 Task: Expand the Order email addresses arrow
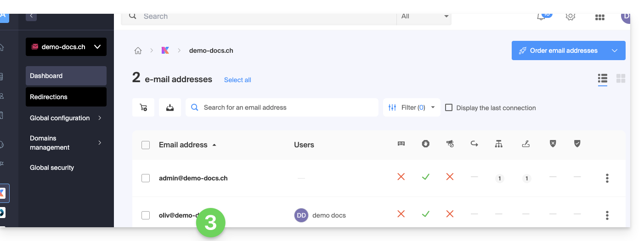point(615,50)
